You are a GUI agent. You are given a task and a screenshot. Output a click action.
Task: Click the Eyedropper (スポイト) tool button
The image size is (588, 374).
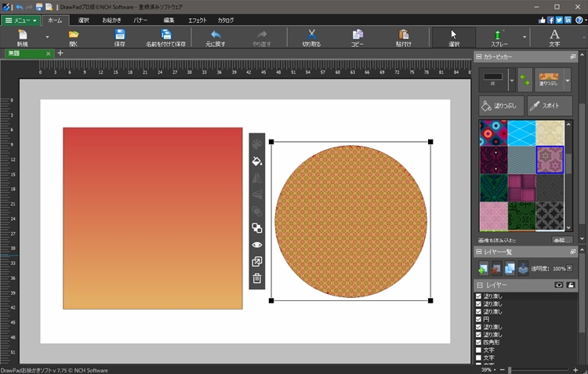(548, 106)
